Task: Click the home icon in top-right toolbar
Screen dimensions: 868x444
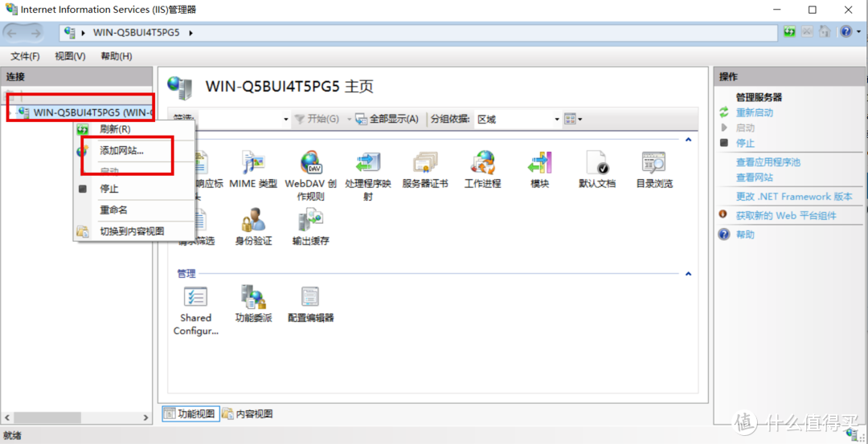Action: point(825,32)
